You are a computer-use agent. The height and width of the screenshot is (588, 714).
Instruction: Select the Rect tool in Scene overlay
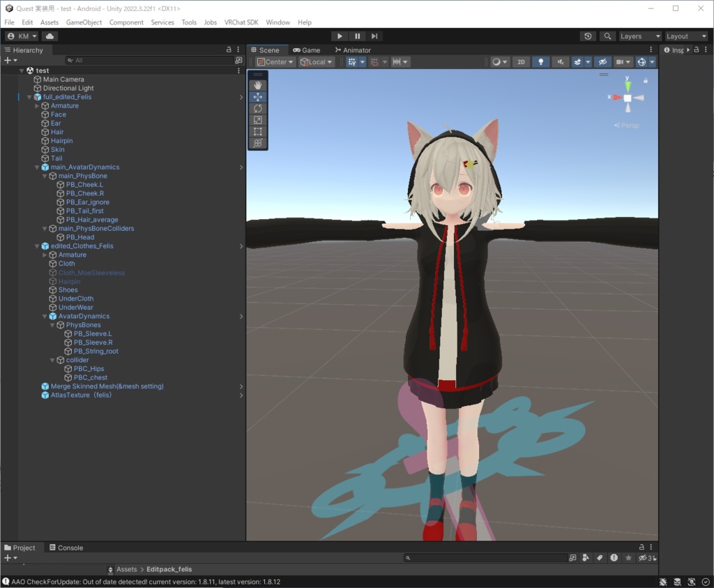click(258, 132)
